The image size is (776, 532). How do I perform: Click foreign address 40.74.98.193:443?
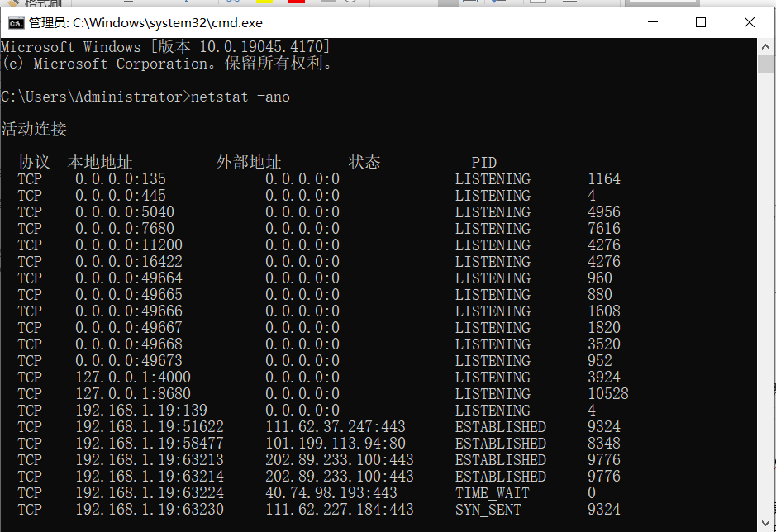(x=331, y=493)
